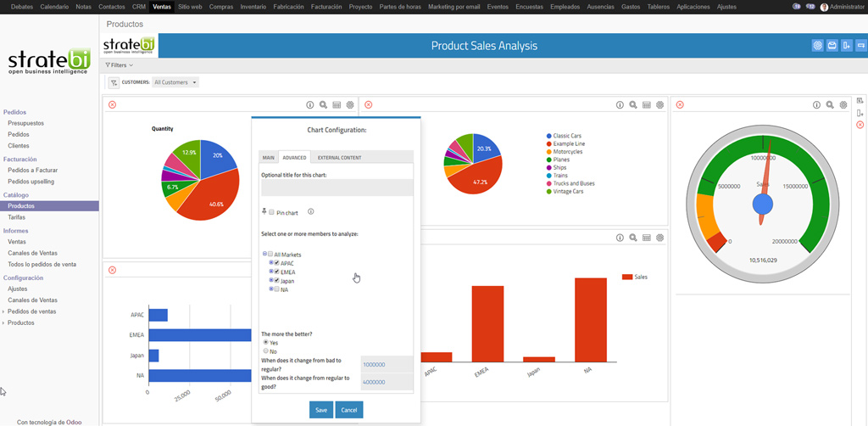The width and height of the screenshot is (868, 426).
Task: Click magnifier on the Sales column chart
Action: [x=632, y=238]
